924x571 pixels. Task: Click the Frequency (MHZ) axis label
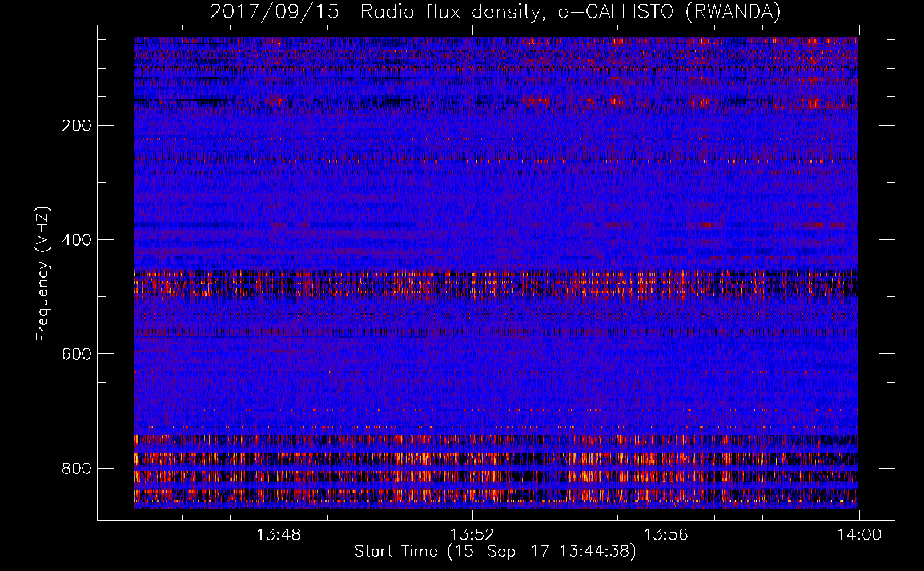[43, 274]
